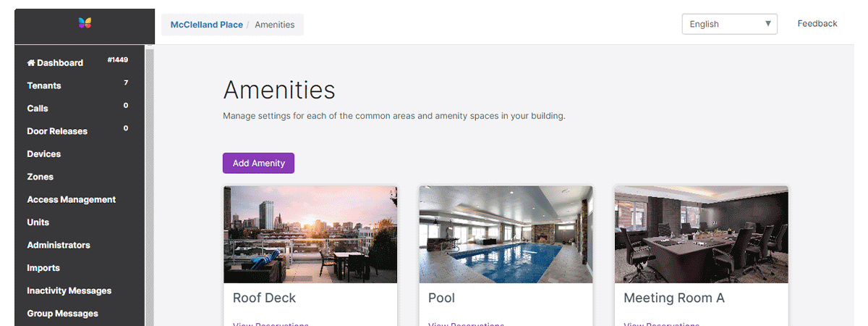Click the Meeting Room A image
868x326 pixels.
(x=701, y=234)
